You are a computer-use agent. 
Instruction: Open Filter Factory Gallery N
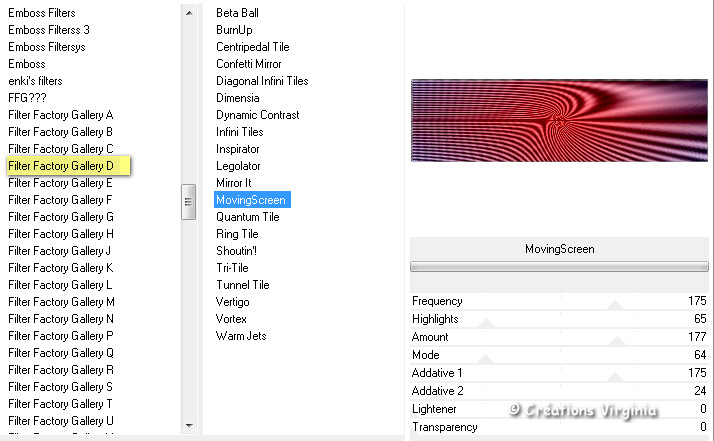tap(61, 319)
